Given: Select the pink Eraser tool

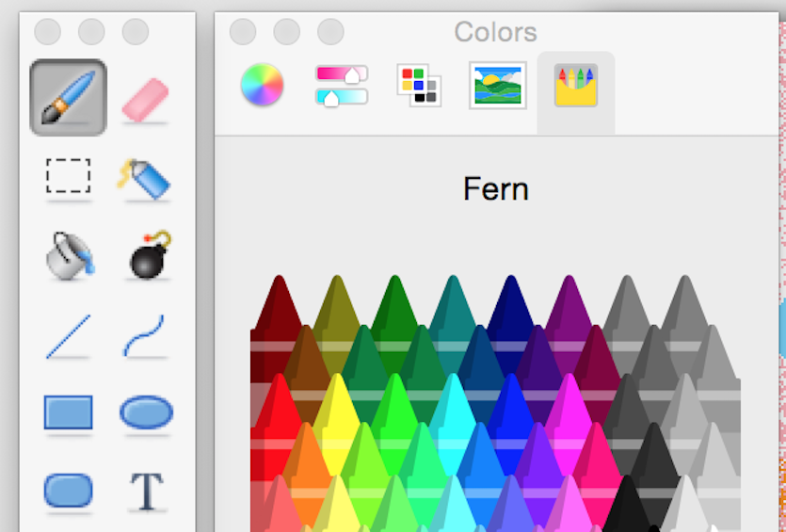Looking at the screenshot, I should pyautogui.click(x=146, y=99).
